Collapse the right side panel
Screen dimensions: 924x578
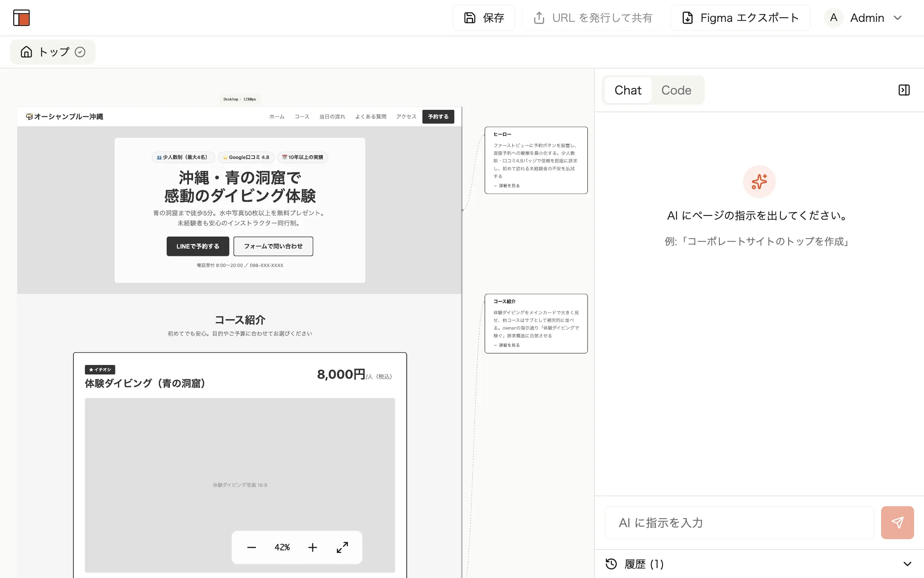coord(904,90)
